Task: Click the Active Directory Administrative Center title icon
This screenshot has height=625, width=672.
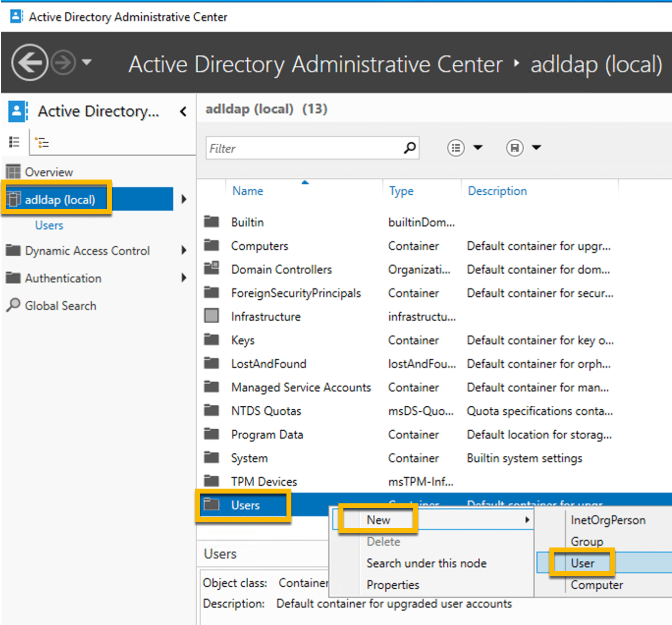Action: pyautogui.click(x=17, y=17)
